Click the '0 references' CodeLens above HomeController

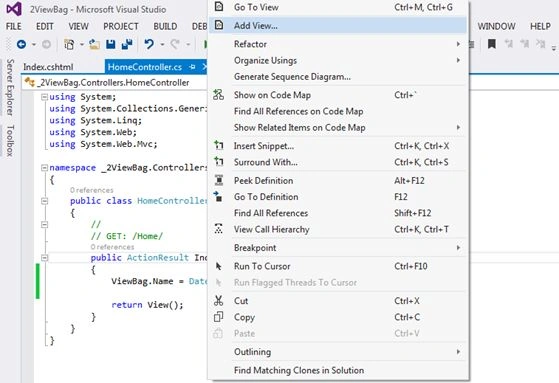pos(92,190)
